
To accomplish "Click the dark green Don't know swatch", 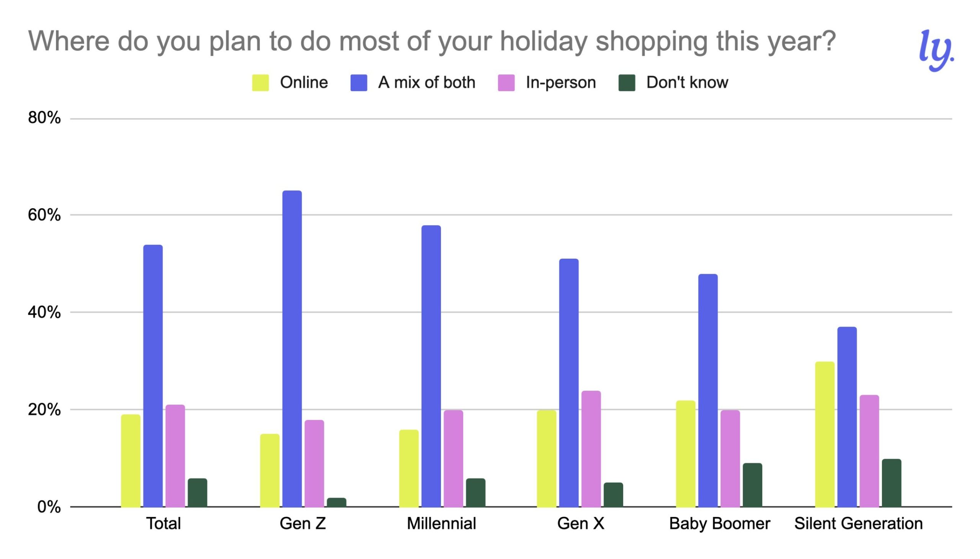I will (627, 83).
